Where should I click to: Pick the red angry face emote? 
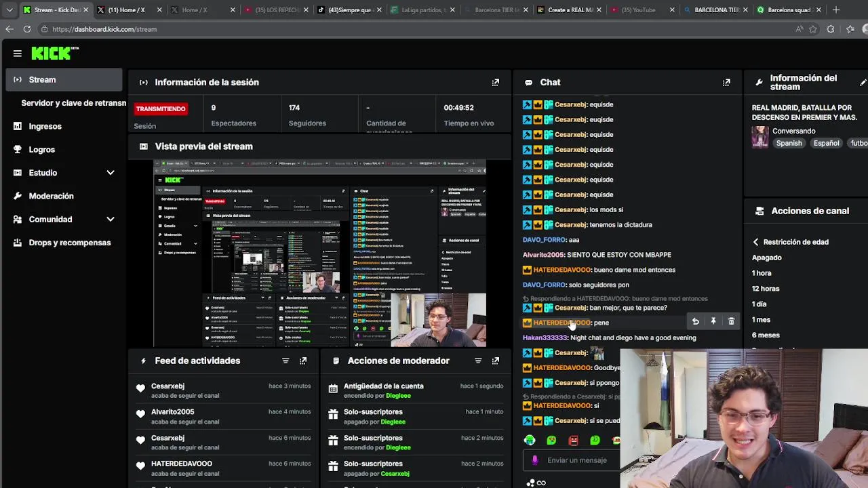[x=574, y=441]
